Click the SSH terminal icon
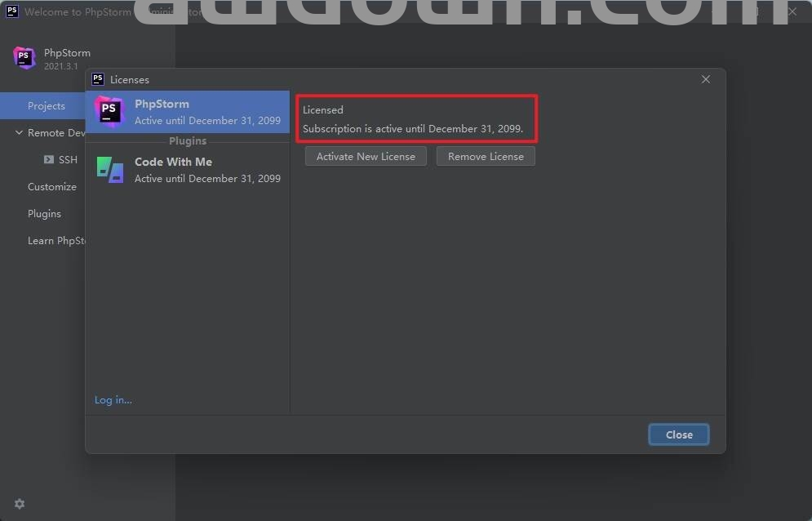 click(49, 160)
